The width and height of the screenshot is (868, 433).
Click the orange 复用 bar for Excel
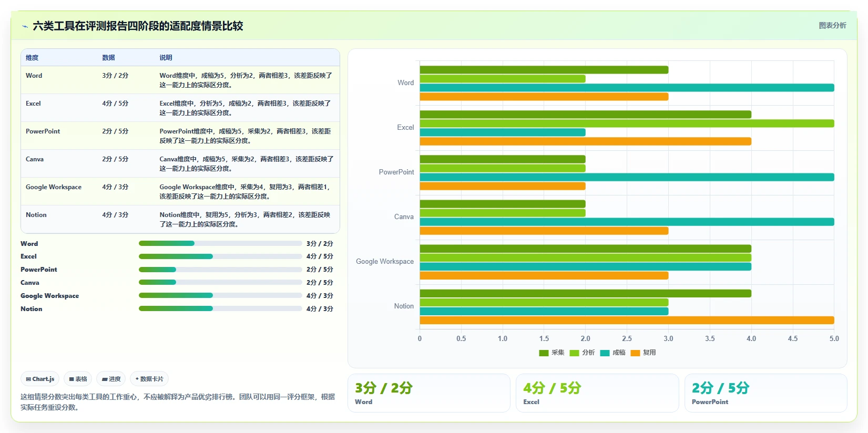pyautogui.click(x=585, y=141)
